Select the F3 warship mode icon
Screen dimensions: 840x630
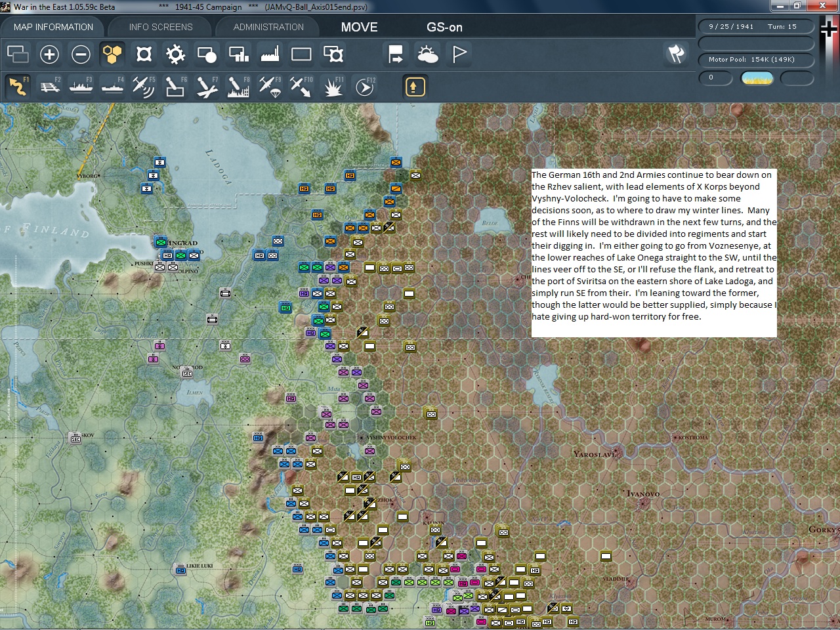tap(81, 86)
